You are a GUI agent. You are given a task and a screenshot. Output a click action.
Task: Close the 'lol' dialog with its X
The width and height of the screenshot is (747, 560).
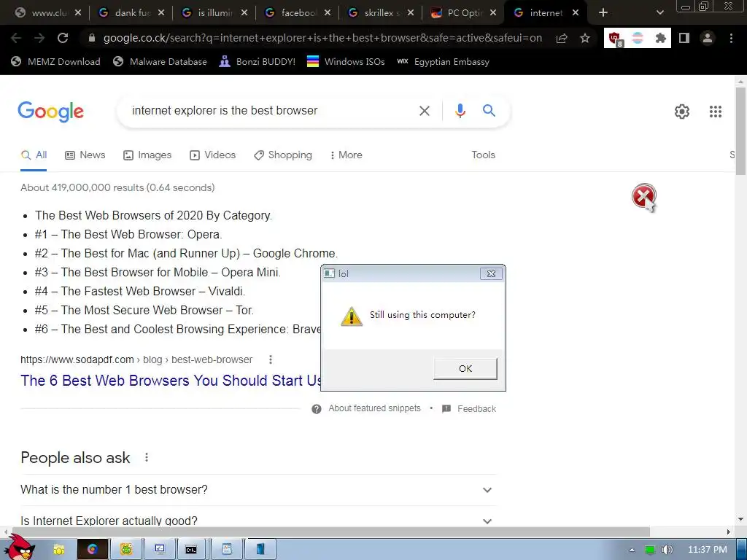[491, 274]
